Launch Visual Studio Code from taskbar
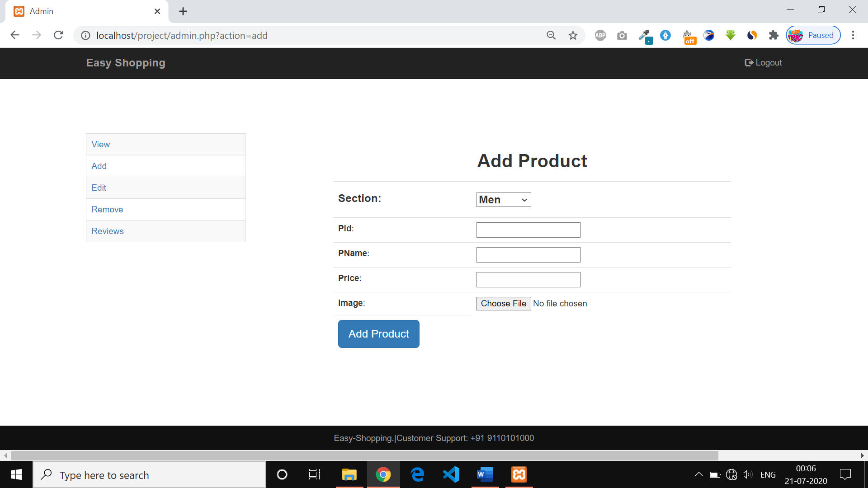Image resolution: width=868 pixels, height=488 pixels. click(x=451, y=474)
